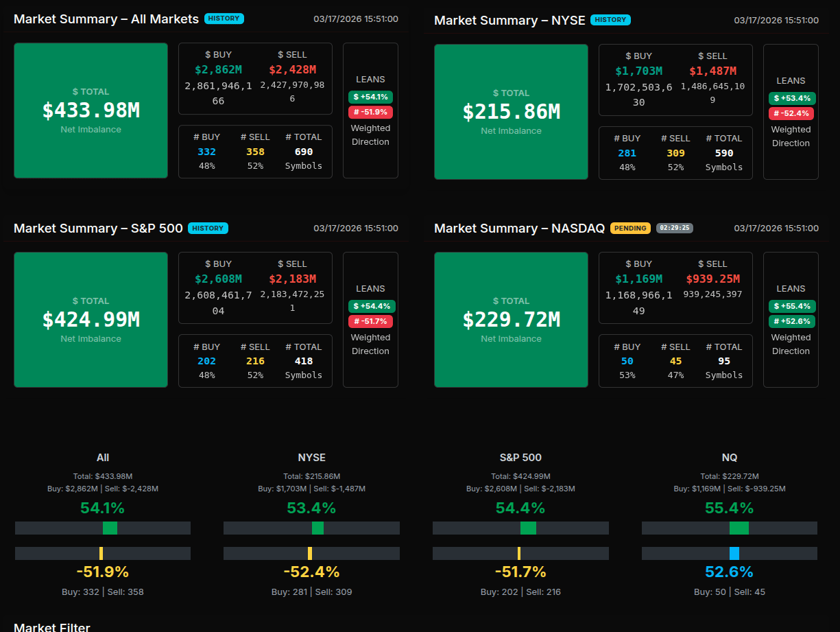
Task: Open the $424.99M S&P 500 imbalance tile
Action: [91, 320]
